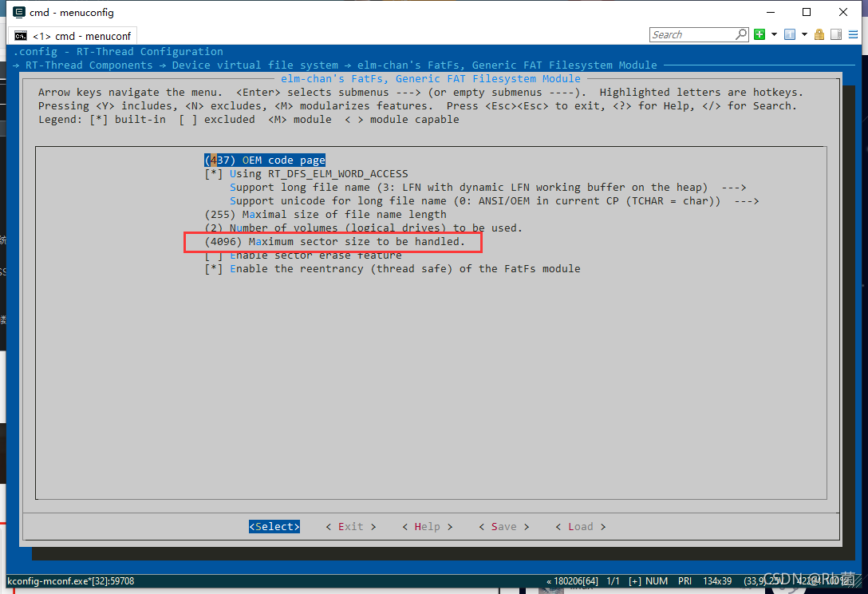Open the new console green plus button
This screenshot has height=594, width=868.
point(759,34)
